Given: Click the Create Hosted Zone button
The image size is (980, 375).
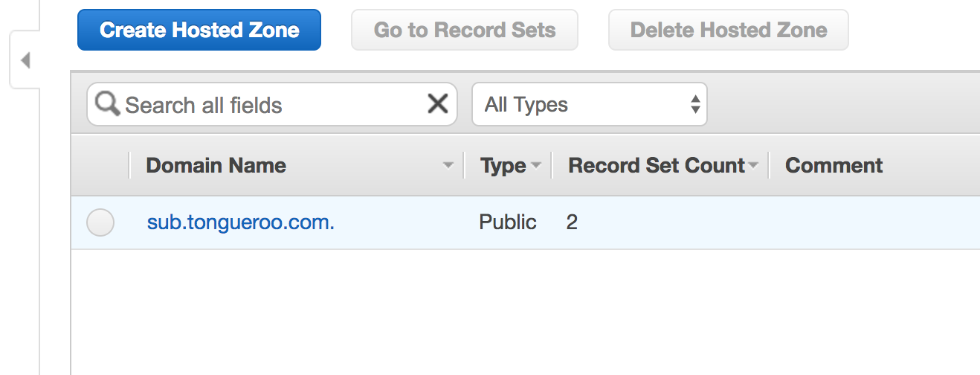Looking at the screenshot, I should [199, 30].
